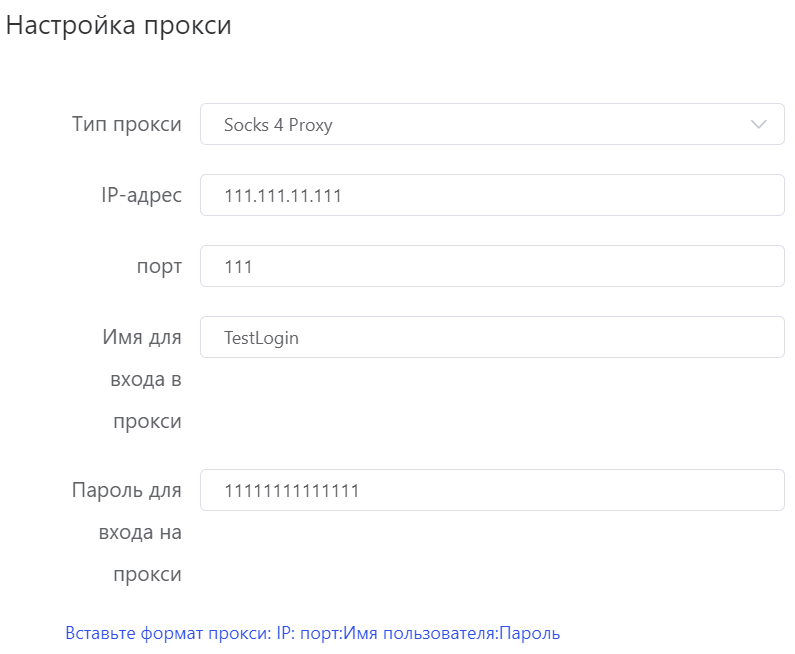795x654 pixels.
Task: Click the chevron arrow in the proxy type field
Action: pyautogui.click(x=759, y=125)
